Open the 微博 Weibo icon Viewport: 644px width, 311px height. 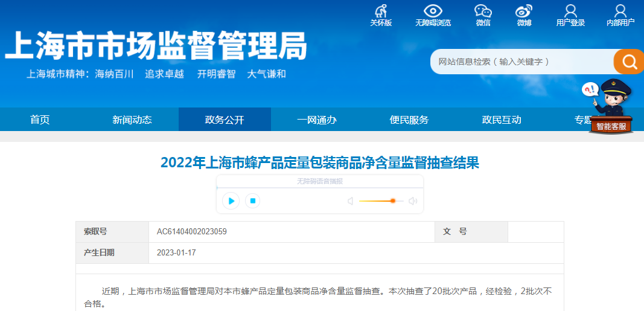coord(524,11)
